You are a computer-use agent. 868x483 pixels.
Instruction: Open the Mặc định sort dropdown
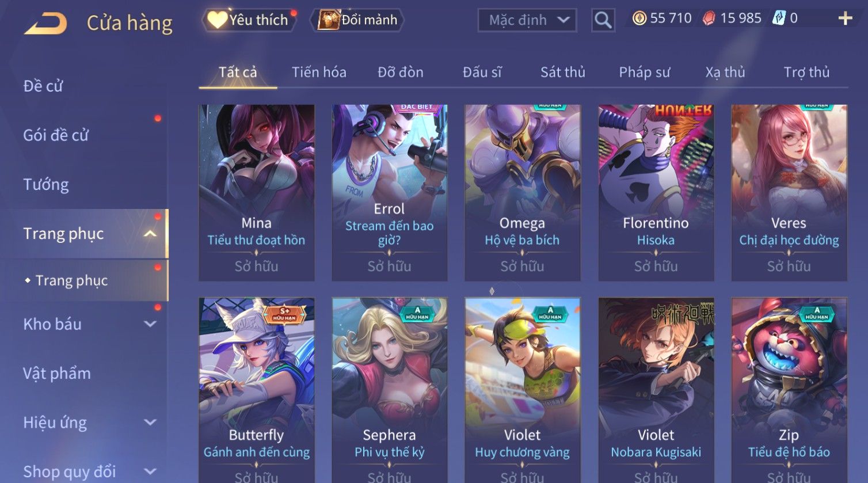coord(527,20)
